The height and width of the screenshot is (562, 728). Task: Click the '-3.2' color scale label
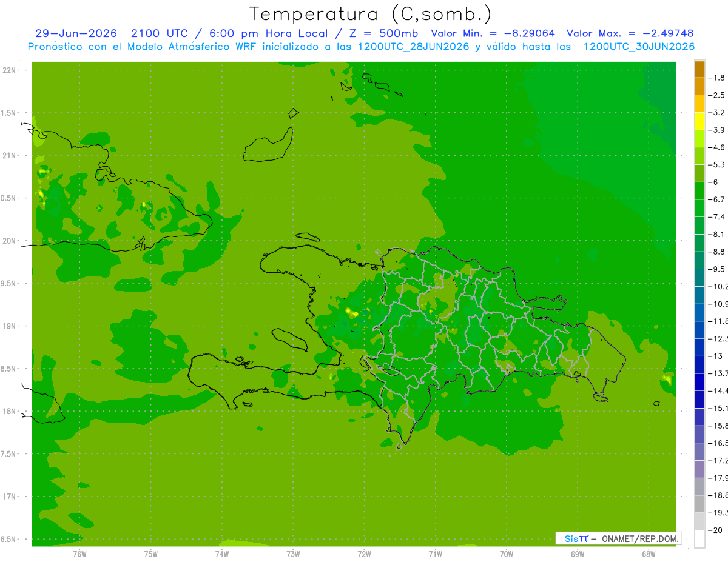point(717,113)
